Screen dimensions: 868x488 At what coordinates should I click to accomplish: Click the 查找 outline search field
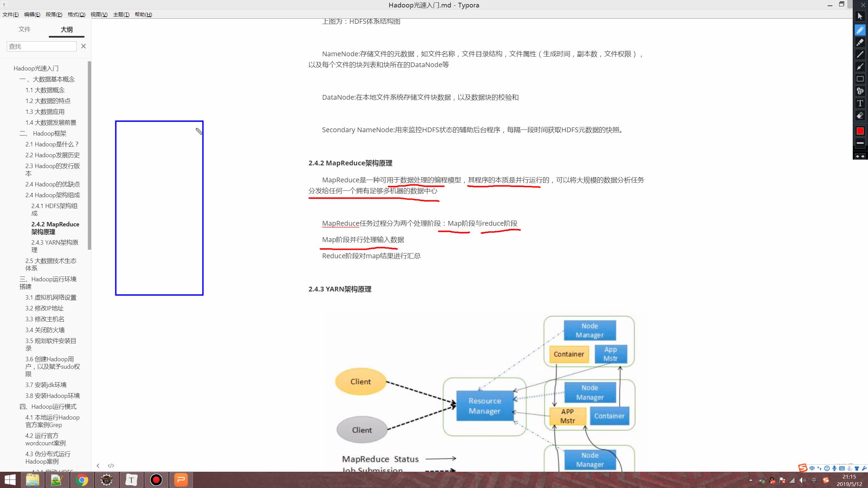point(41,46)
